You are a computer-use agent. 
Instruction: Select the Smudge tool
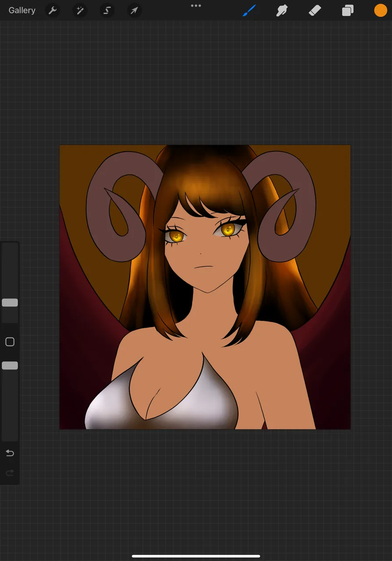pos(282,11)
